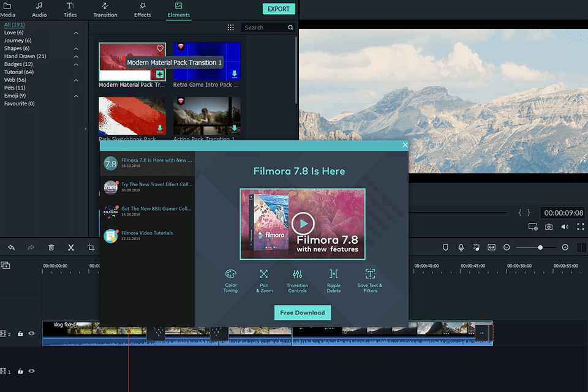Open Try The New Travel Effect news
The image size is (588, 392).
tap(148, 187)
